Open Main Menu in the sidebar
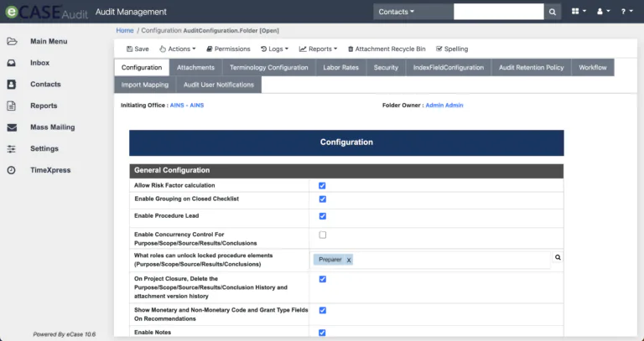The height and width of the screenshot is (341, 644). pyautogui.click(x=49, y=41)
